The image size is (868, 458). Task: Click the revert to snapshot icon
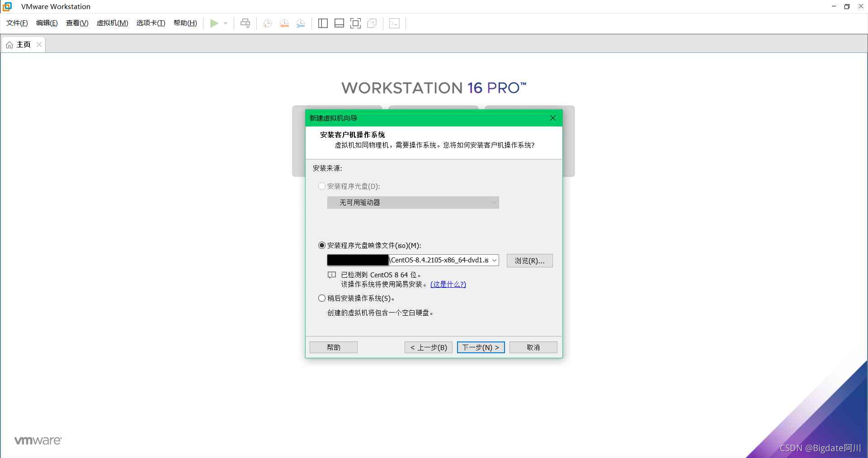284,23
